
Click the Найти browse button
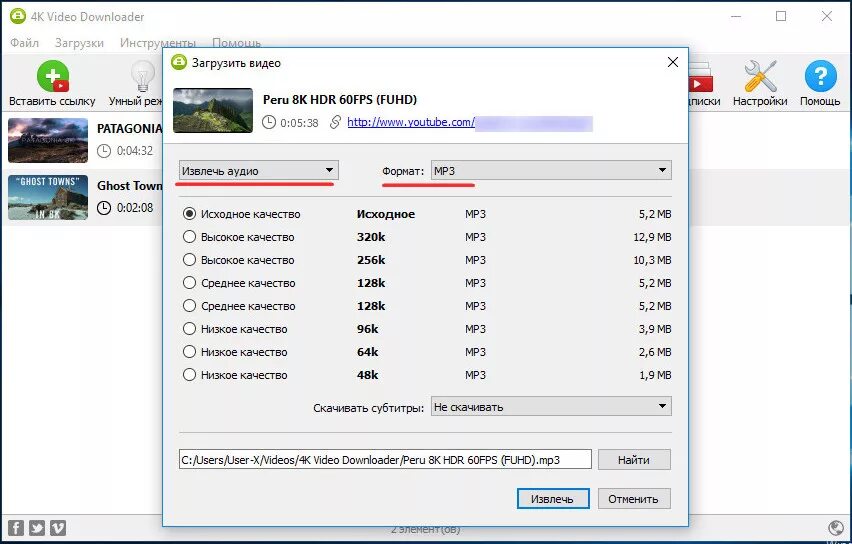pyautogui.click(x=634, y=460)
